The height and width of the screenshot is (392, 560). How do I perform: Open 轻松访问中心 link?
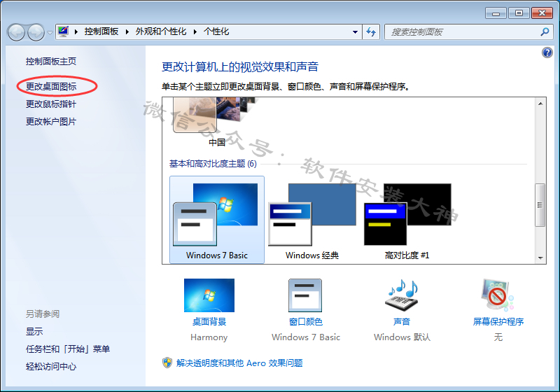(x=51, y=366)
